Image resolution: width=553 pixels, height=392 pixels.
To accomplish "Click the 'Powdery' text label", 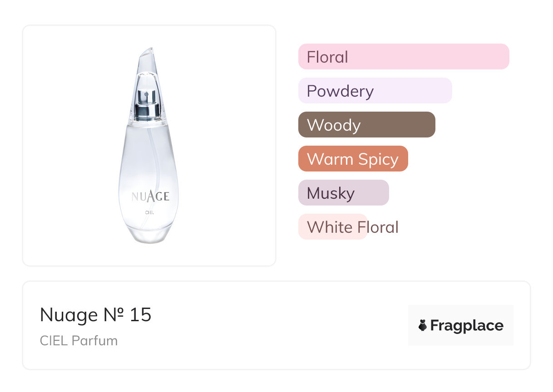I will click(x=340, y=91).
